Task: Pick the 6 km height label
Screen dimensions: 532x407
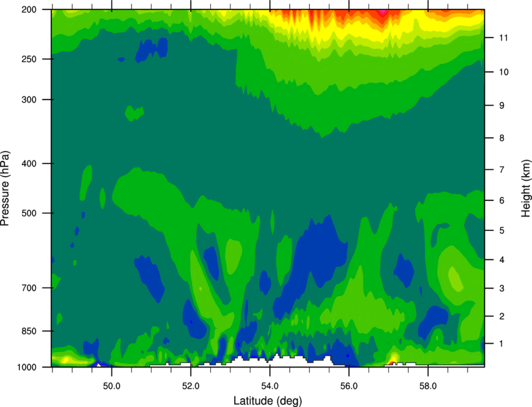Action: pos(502,200)
